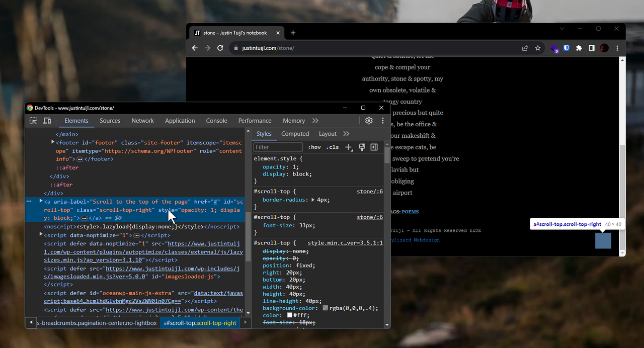The width and height of the screenshot is (644, 348).
Task: Expand collapsed ellipsis inside scroll-top anchor
Action: pyautogui.click(x=84, y=218)
